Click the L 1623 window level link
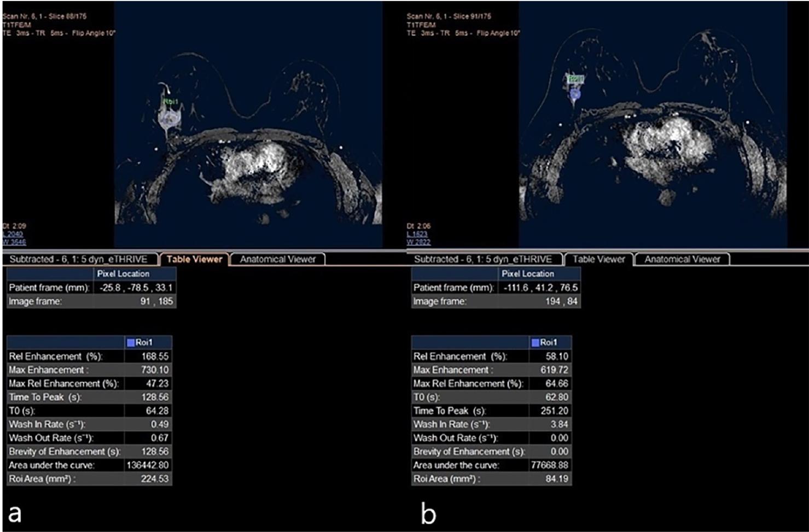This screenshot has width=809, height=532. (418, 234)
